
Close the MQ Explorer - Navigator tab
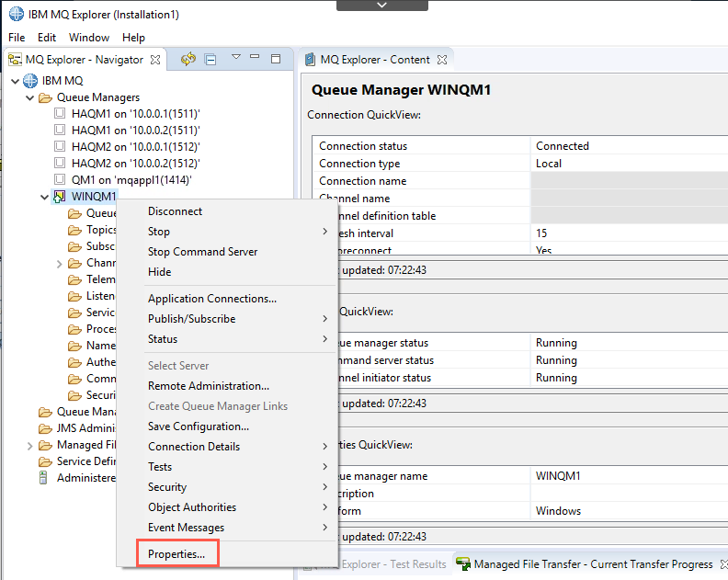(155, 60)
